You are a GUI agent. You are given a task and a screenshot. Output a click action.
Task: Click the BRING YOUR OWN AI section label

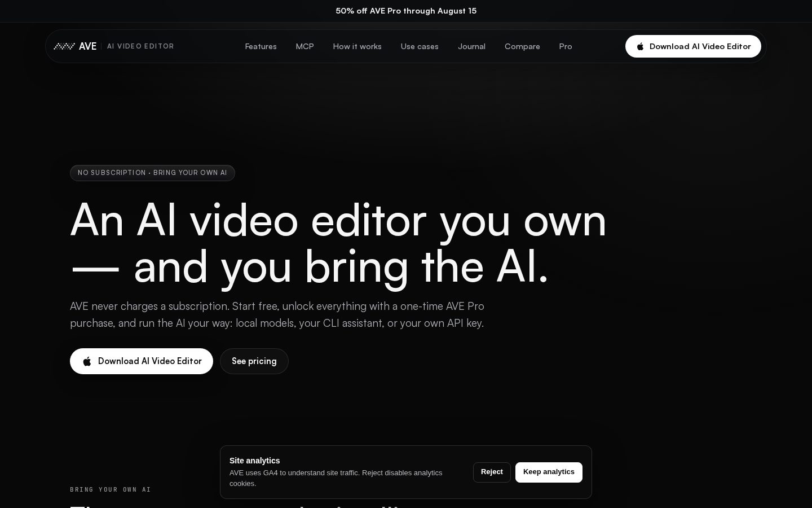click(x=111, y=489)
